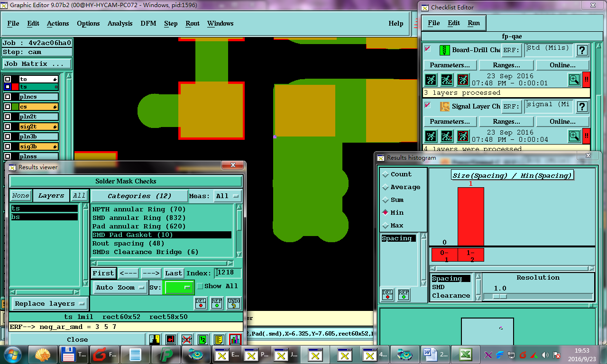Open Signal Layer Ranges... button
The height and width of the screenshot is (364, 607).
[506, 121]
